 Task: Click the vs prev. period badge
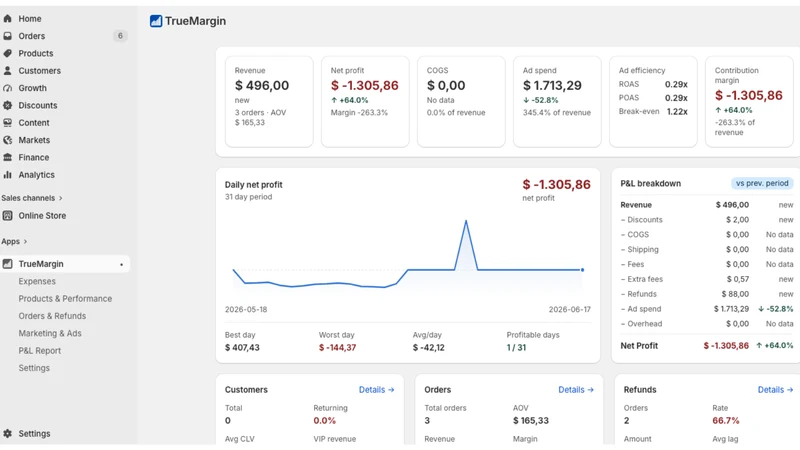coord(762,183)
